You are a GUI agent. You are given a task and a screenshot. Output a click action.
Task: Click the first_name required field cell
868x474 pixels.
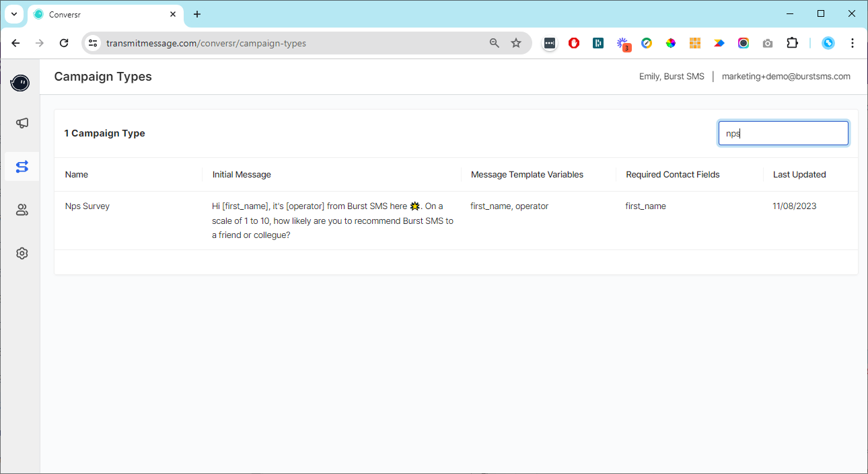[646, 206]
